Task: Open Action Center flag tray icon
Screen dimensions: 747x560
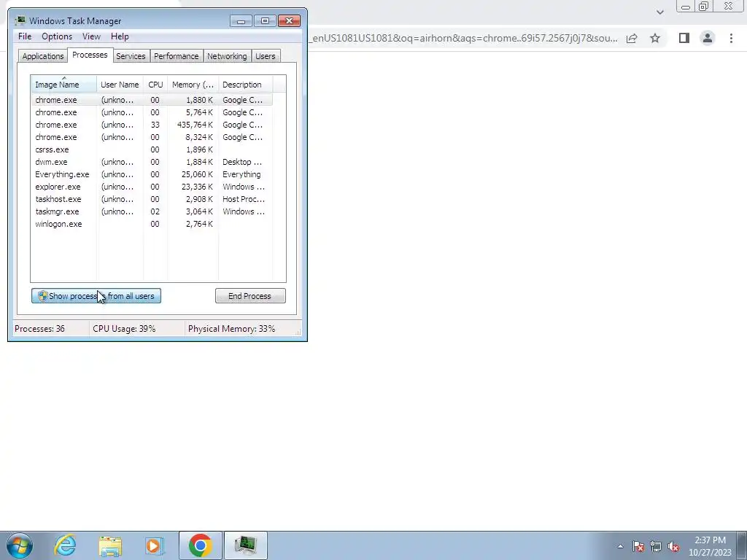Action: (638, 546)
